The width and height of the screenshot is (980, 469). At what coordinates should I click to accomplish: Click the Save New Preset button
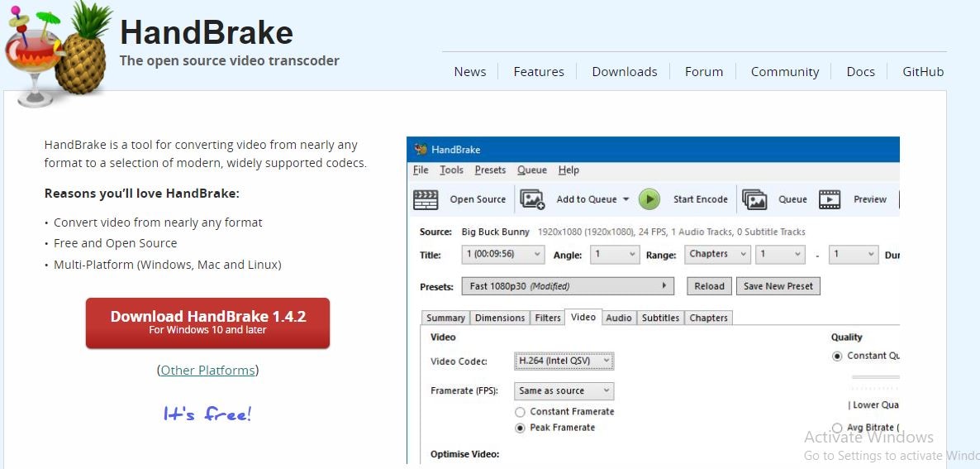pos(778,286)
